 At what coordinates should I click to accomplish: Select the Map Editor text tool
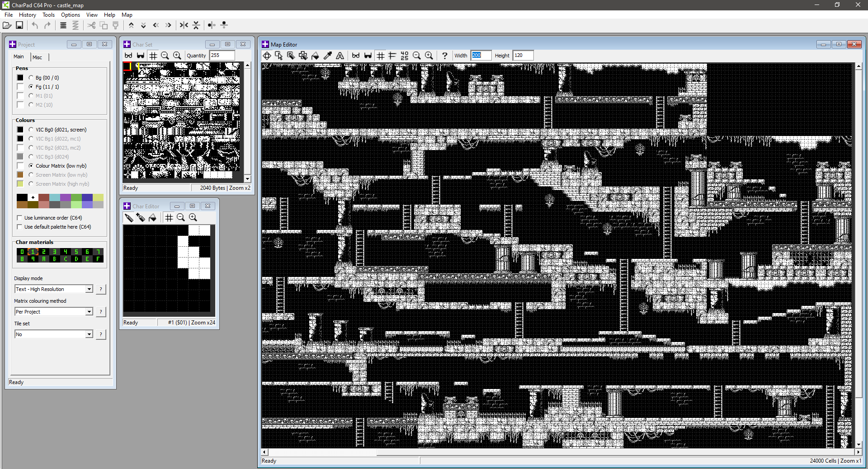[x=340, y=56]
